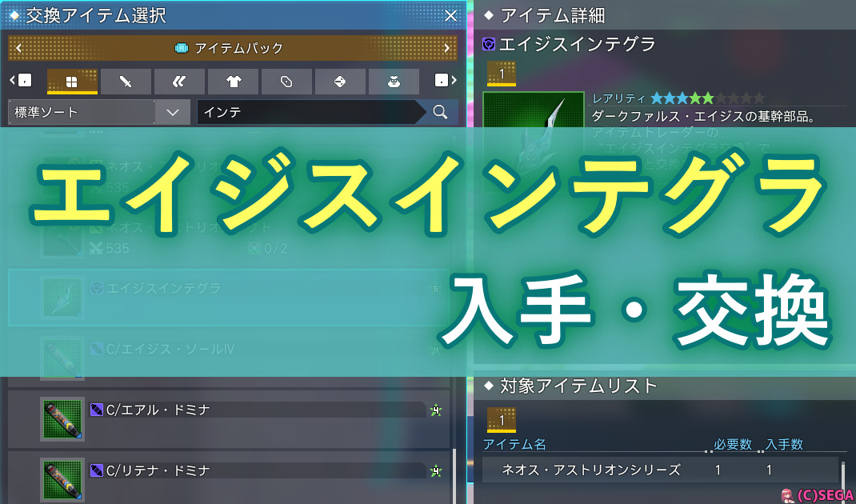Click the アイテム詳細 panel header
This screenshot has height=504, width=856.
tap(664, 16)
